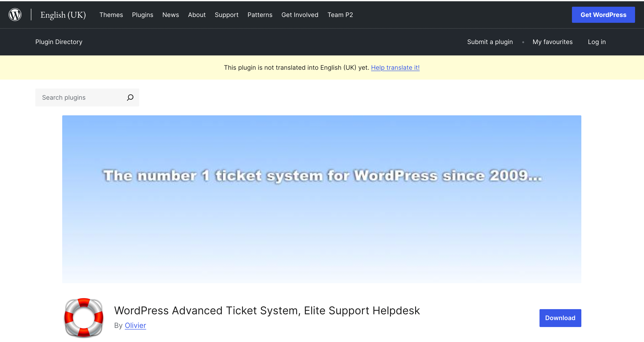
Task: Click the Log in link
Action: point(597,42)
